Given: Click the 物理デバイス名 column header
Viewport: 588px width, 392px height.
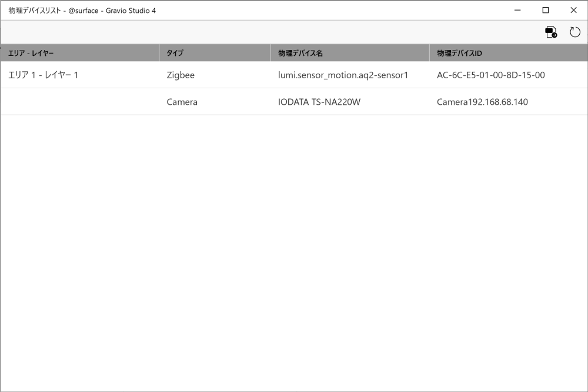Looking at the screenshot, I should 300,53.
